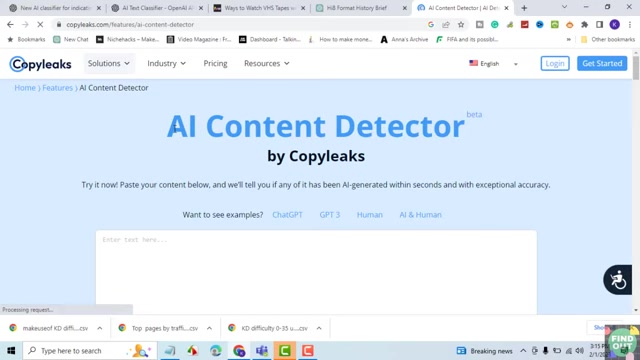Open Microsoft Teams from the taskbar
Viewport: 640px width, 360px height.
pyautogui.click(x=262, y=351)
